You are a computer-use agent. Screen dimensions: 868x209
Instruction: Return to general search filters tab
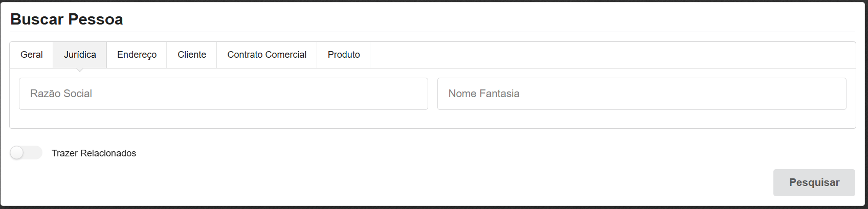pos(31,55)
